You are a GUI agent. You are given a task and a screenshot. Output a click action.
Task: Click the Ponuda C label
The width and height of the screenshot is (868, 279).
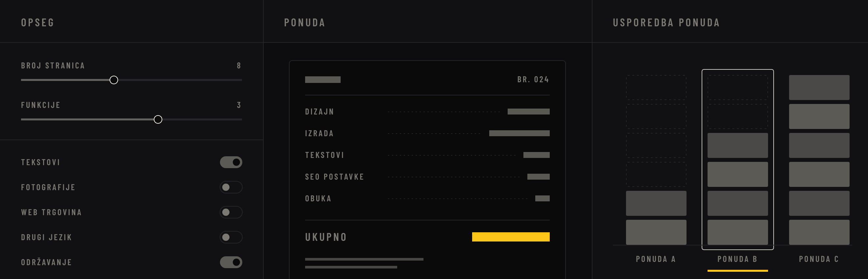coord(819,259)
